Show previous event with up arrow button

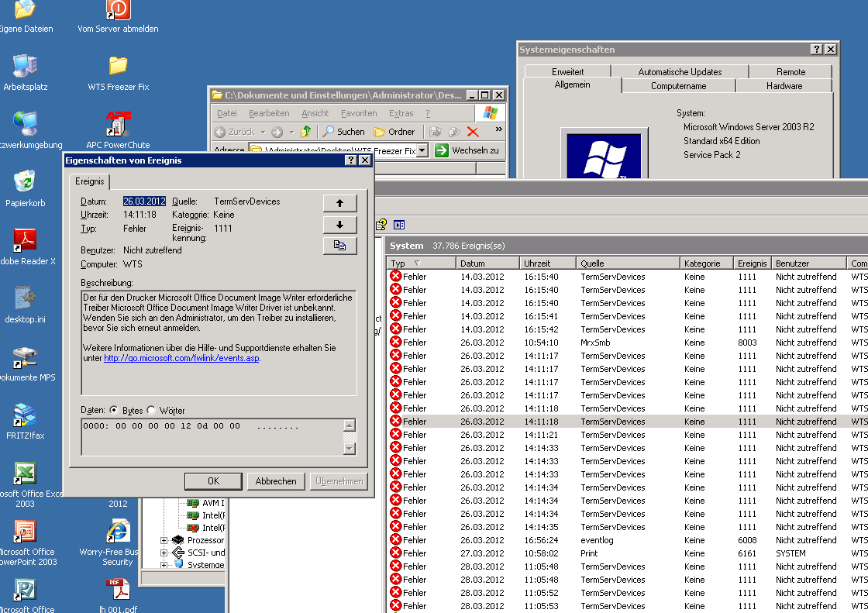[340, 203]
